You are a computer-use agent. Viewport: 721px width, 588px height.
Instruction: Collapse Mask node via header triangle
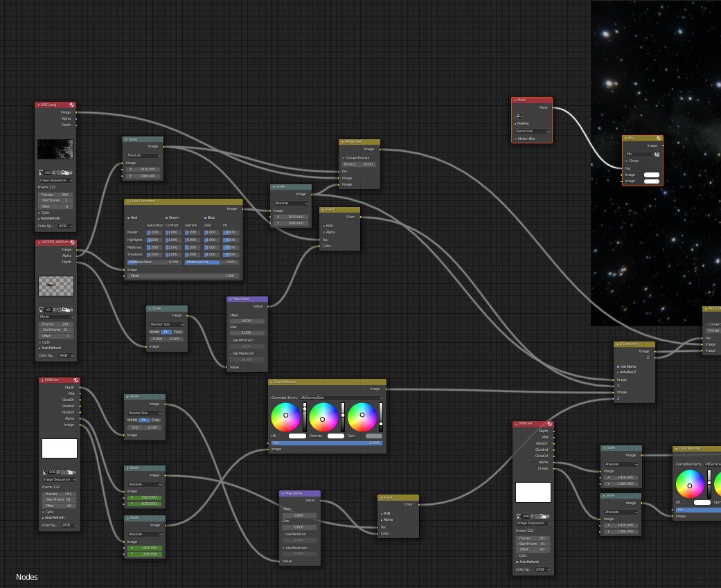[515, 100]
